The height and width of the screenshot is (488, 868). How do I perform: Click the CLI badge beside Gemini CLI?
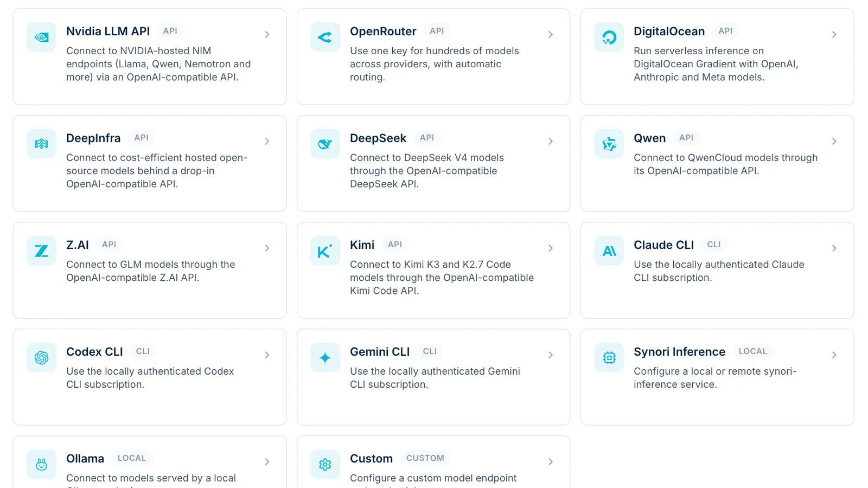[x=430, y=351]
